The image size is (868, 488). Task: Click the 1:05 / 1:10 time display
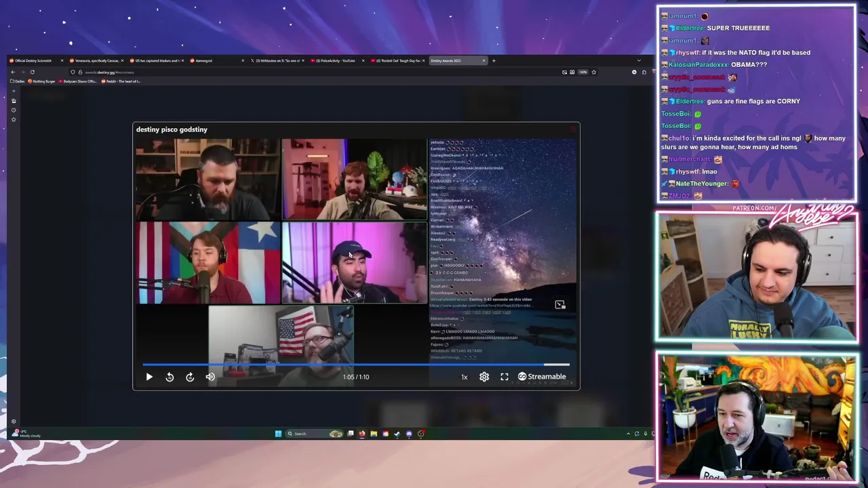[356, 377]
